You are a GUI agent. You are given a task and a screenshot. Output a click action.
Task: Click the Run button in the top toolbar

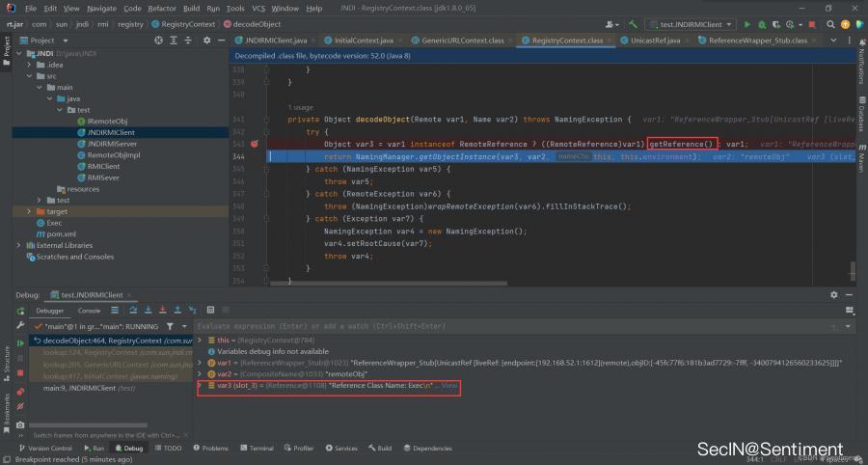746,24
